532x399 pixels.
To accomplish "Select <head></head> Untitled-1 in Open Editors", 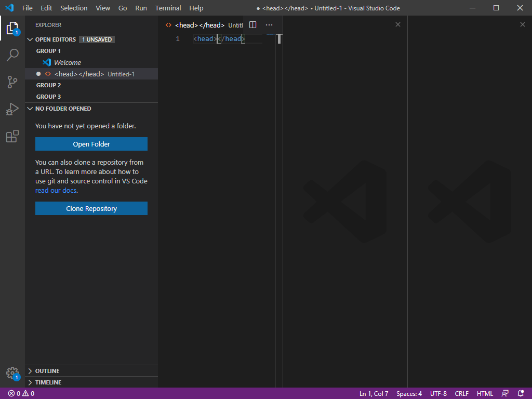I will (91, 74).
